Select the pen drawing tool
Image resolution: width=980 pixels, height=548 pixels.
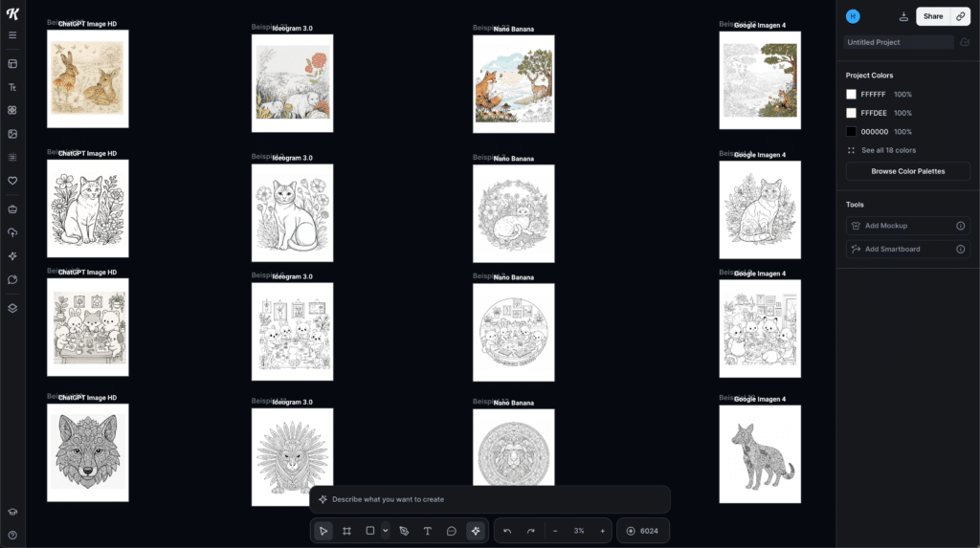pos(404,531)
